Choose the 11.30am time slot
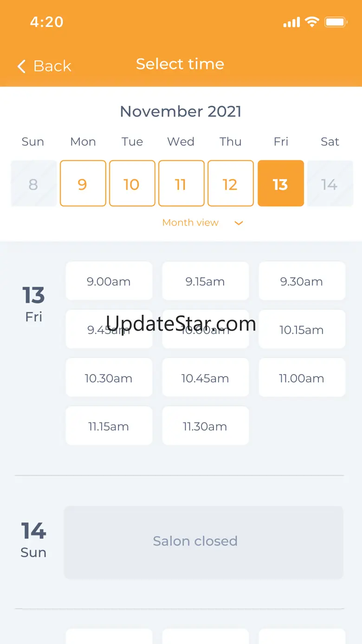 205,426
